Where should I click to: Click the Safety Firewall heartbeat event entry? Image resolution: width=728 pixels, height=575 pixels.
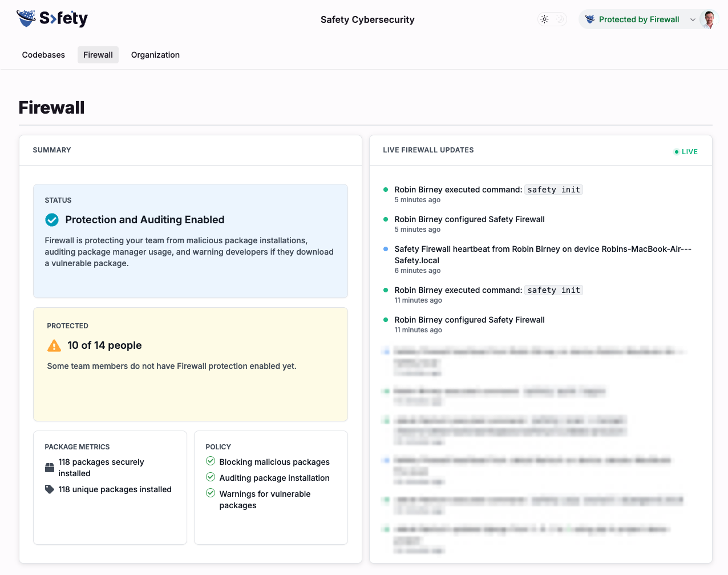click(x=542, y=255)
